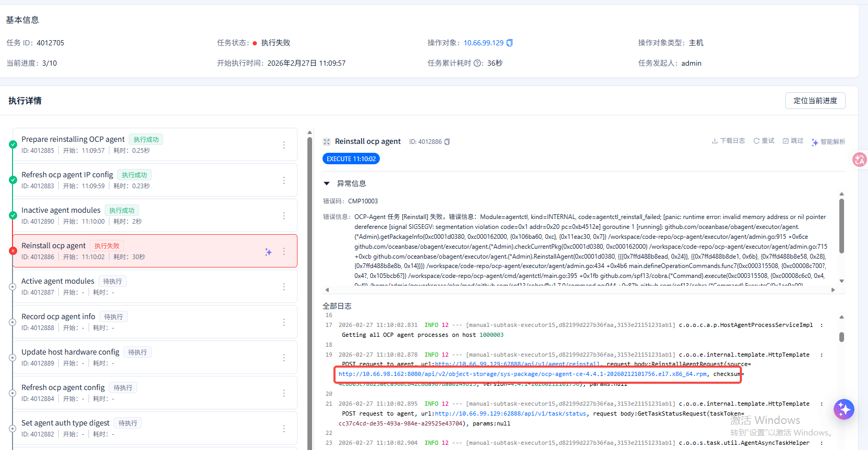Image resolution: width=868 pixels, height=450 pixels.
Task: Click 重试 to retry the failed task
Action: (764, 141)
